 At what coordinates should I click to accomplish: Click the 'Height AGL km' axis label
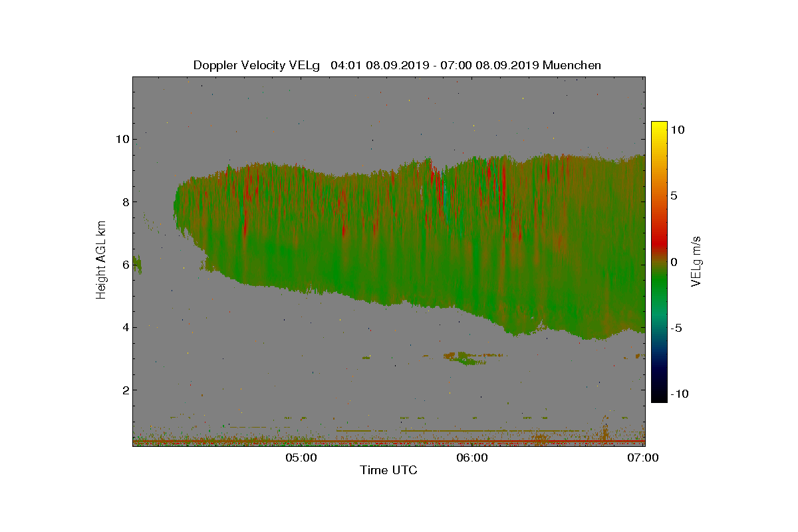tap(101, 259)
